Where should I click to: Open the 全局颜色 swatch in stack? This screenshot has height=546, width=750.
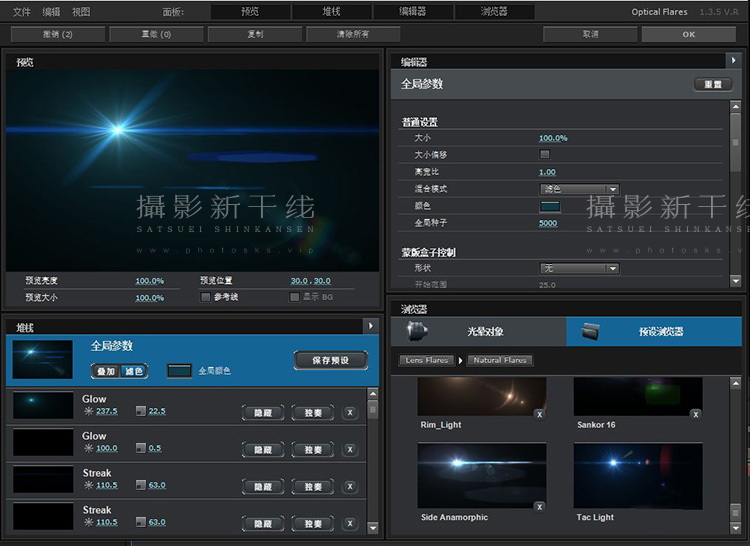click(179, 371)
